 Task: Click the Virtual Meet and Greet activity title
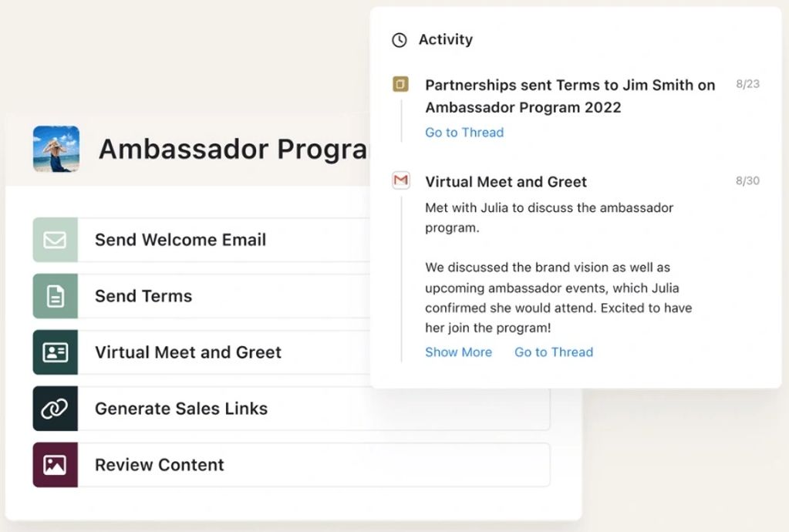coord(506,182)
